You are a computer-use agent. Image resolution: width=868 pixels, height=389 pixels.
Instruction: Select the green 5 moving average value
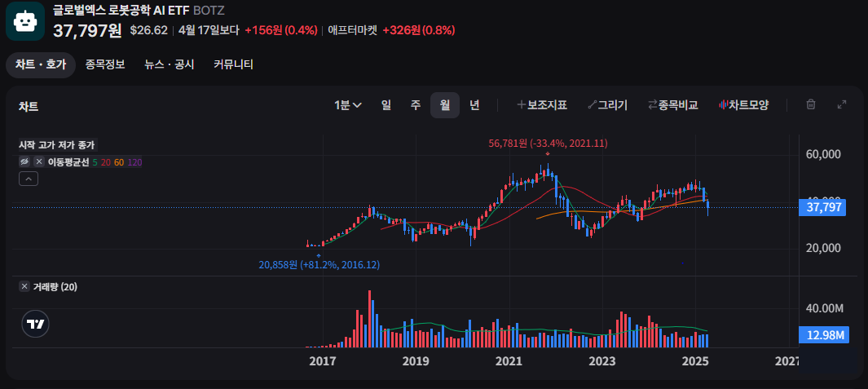95,161
